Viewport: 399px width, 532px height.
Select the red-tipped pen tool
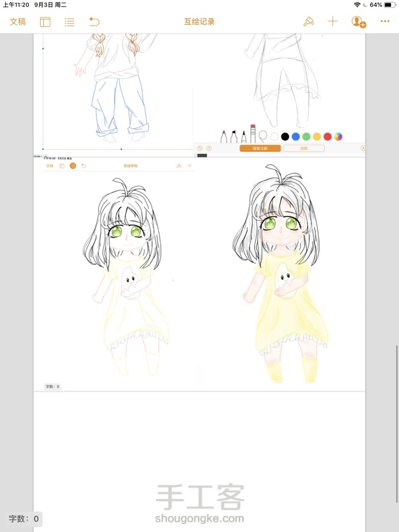pyautogui.click(x=223, y=136)
